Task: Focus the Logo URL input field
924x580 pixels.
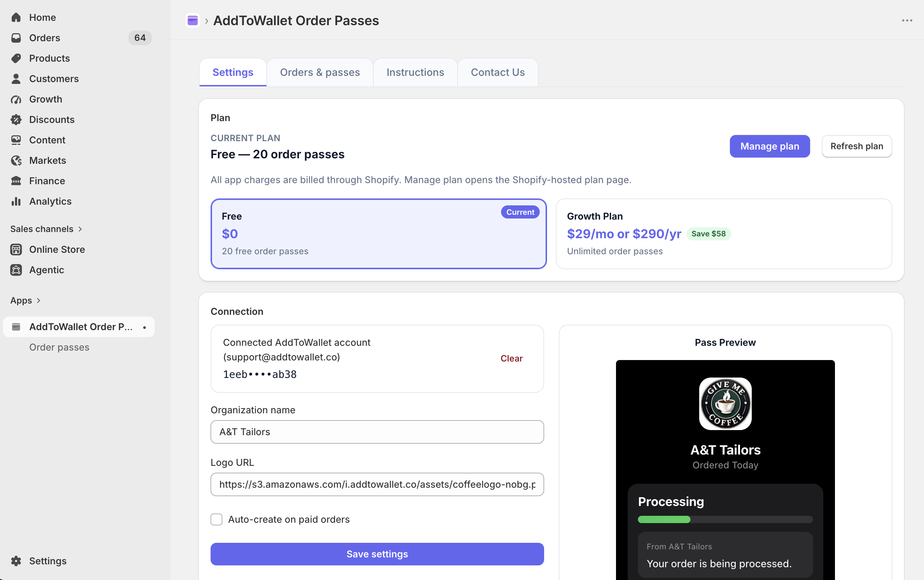Action: [377, 484]
